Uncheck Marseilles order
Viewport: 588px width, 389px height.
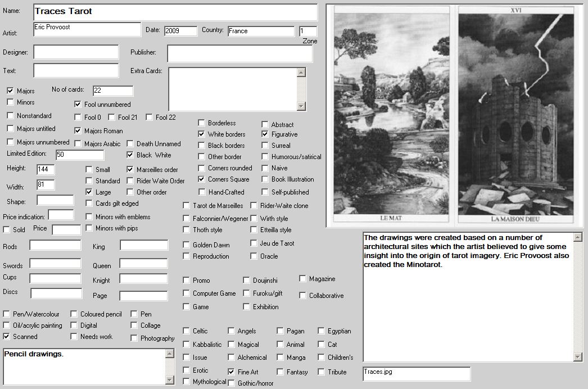[x=130, y=170]
